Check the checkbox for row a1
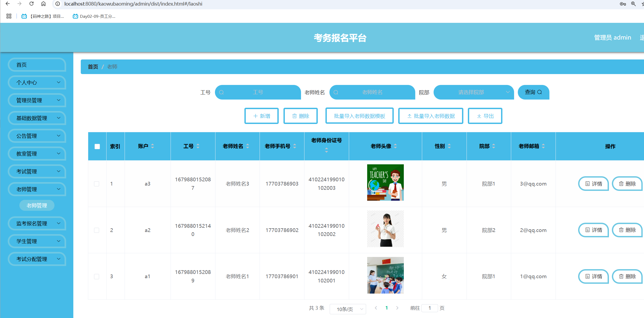This screenshot has height=318, width=644. [x=97, y=276]
